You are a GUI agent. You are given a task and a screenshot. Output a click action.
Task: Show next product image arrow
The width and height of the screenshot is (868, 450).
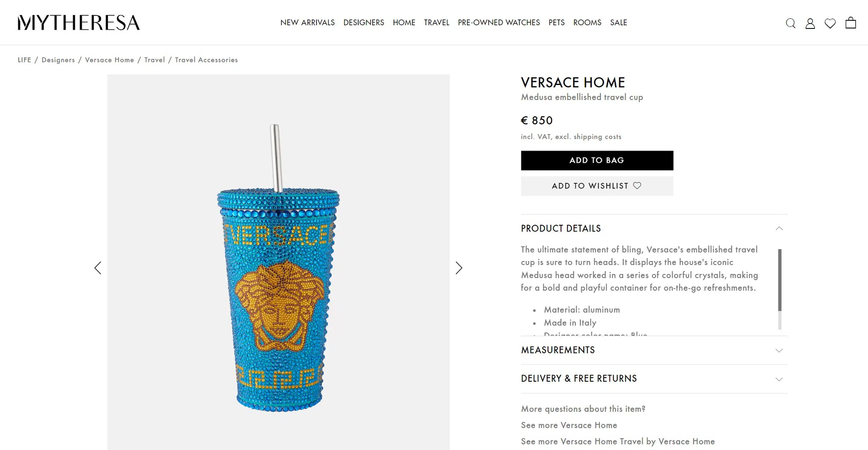(459, 268)
